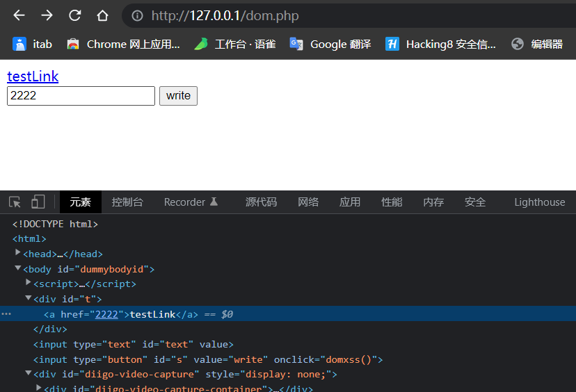Go back with the browser back arrow
The image size is (576, 392).
pos(19,15)
